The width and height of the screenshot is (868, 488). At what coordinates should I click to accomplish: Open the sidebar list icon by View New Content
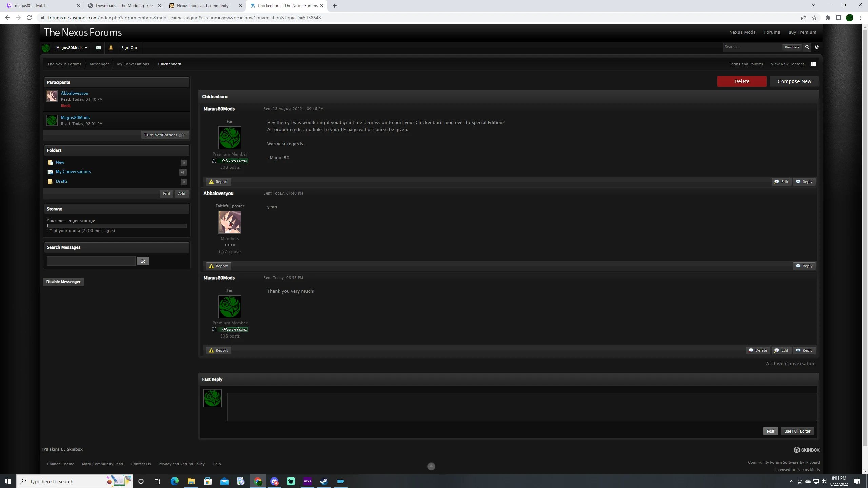pos(813,64)
